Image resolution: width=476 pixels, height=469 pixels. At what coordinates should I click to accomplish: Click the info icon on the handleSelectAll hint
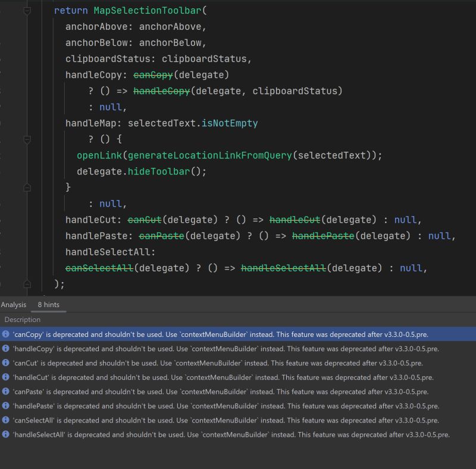pos(6,434)
